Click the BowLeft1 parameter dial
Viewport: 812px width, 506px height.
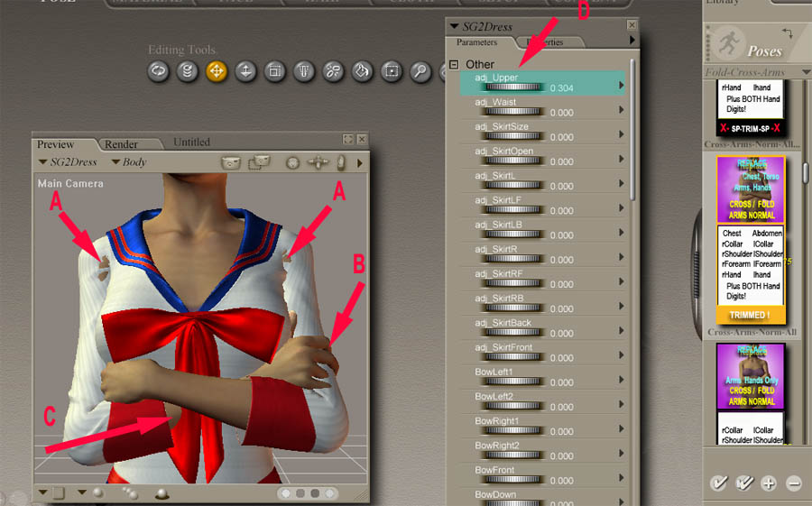coord(512,382)
